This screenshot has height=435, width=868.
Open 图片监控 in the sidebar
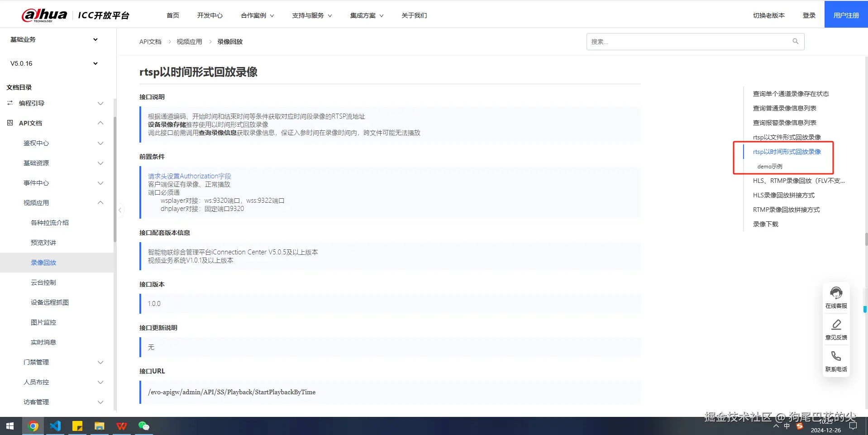43,322
